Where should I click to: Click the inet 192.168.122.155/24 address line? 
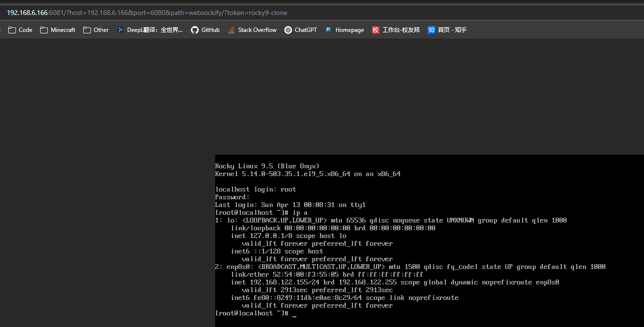(x=395, y=282)
